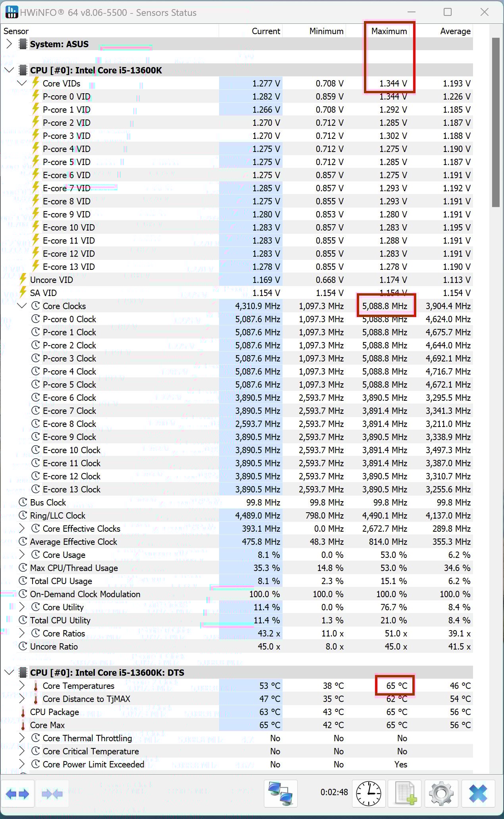Click the Maximum column header
This screenshot has height=819, width=504.
(377, 31)
